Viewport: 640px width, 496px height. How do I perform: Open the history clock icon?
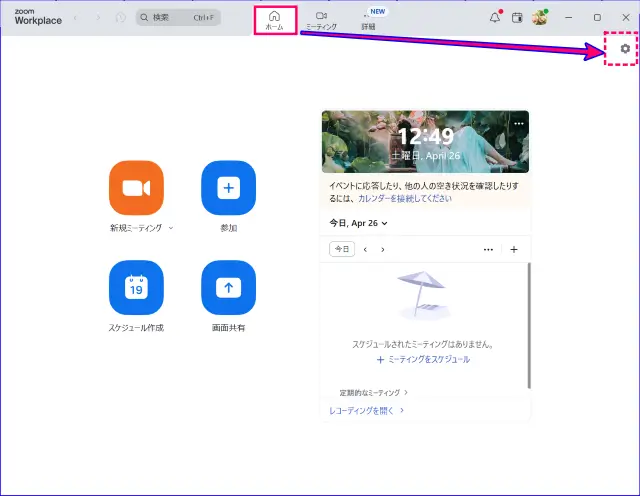[121, 17]
